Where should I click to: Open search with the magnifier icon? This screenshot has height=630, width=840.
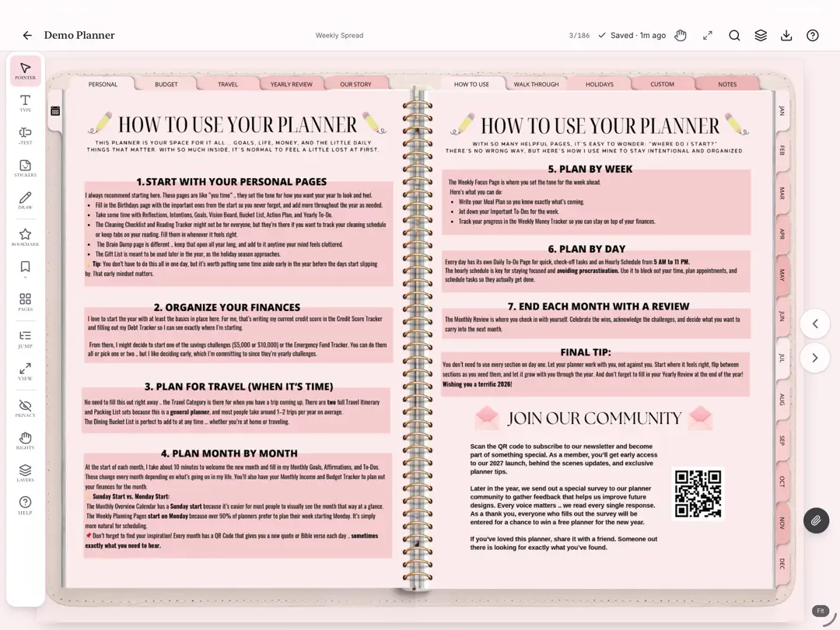click(x=734, y=35)
